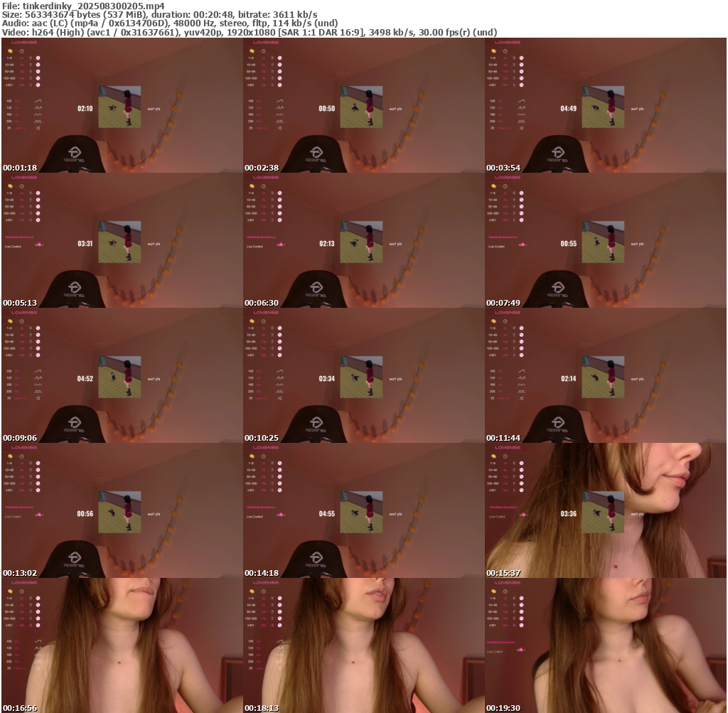Click the countdown text 03:31

pos(85,244)
